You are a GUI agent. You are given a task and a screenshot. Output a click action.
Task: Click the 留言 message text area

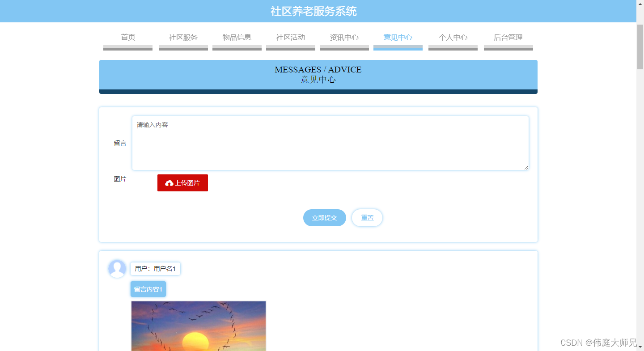pos(330,143)
